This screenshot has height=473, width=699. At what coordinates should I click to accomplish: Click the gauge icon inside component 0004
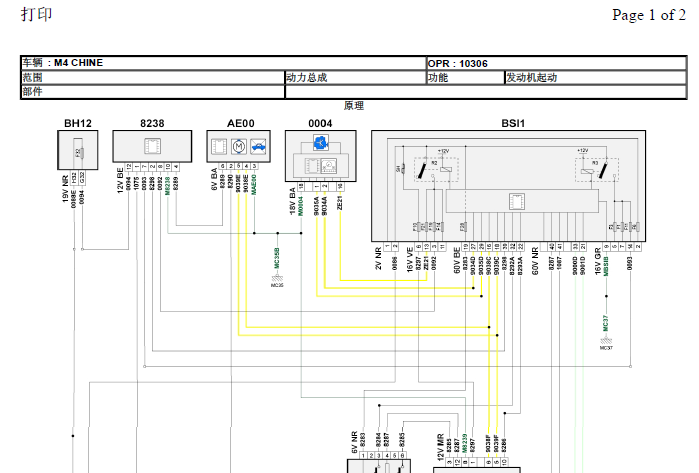(329, 166)
